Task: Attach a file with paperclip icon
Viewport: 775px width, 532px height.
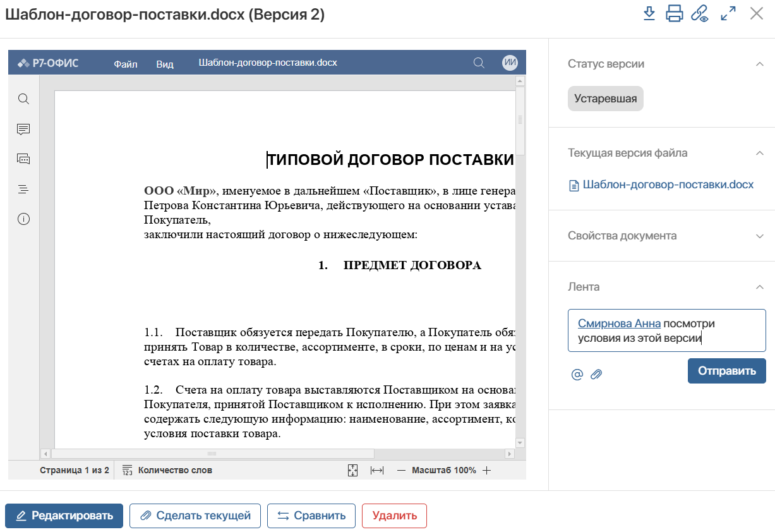Action: (x=596, y=375)
